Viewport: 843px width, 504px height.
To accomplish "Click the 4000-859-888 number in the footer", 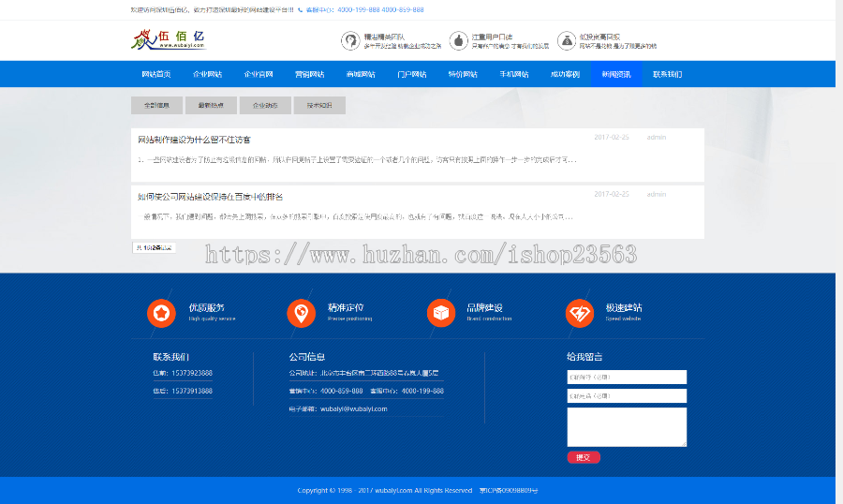I will tap(341, 391).
